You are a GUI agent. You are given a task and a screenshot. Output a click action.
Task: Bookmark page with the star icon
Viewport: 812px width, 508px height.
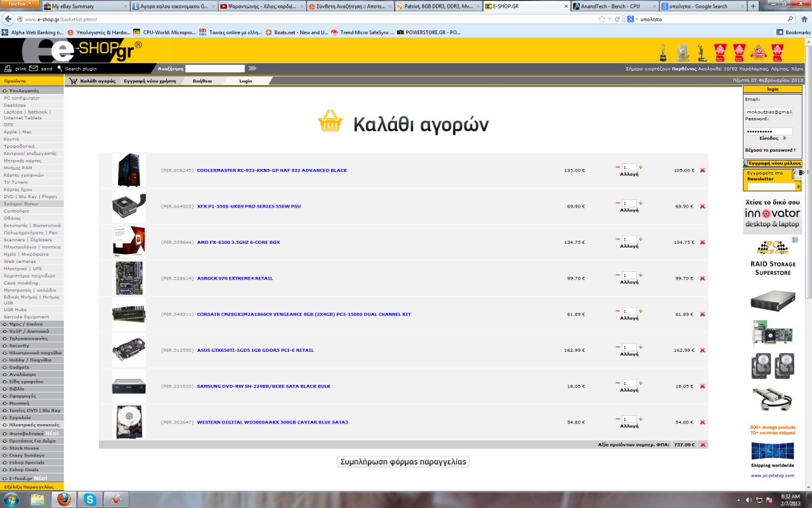[x=601, y=19]
